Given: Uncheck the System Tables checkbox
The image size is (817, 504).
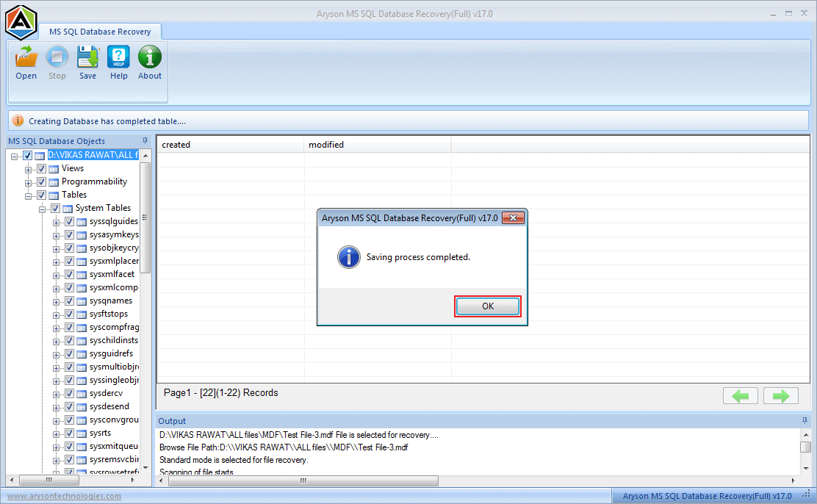Looking at the screenshot, I should coord(55,208).
